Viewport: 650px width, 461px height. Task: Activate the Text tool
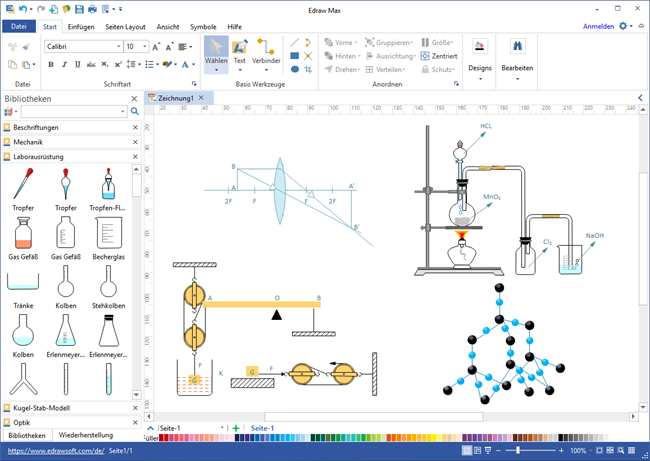240,54
